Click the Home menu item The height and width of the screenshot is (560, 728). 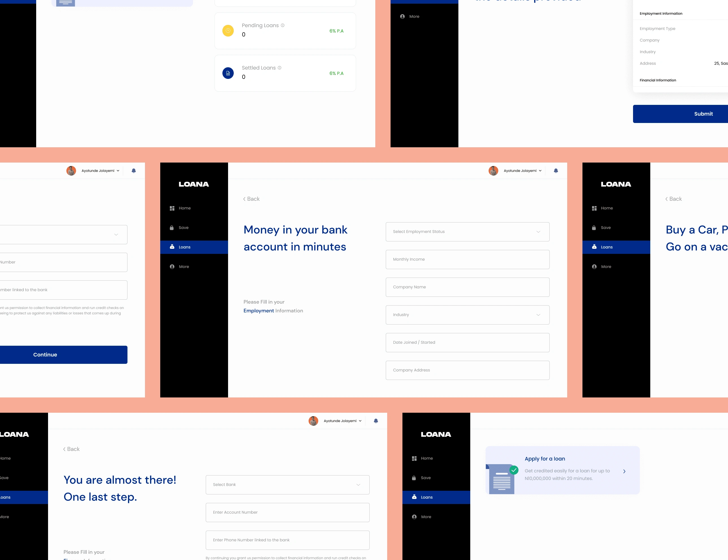(x=184, y=208)
